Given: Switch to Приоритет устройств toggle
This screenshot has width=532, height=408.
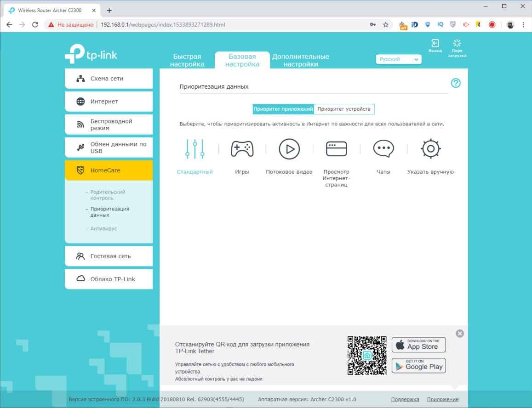Looking at the screenshot, I should 344,109.
